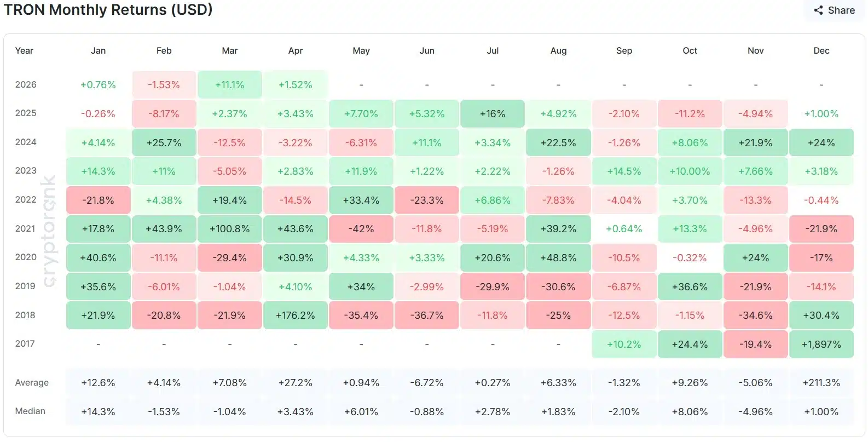Viewport: 868px width, 442px height.
Task: Click the Median row label
Action: (x=30, y=411)
